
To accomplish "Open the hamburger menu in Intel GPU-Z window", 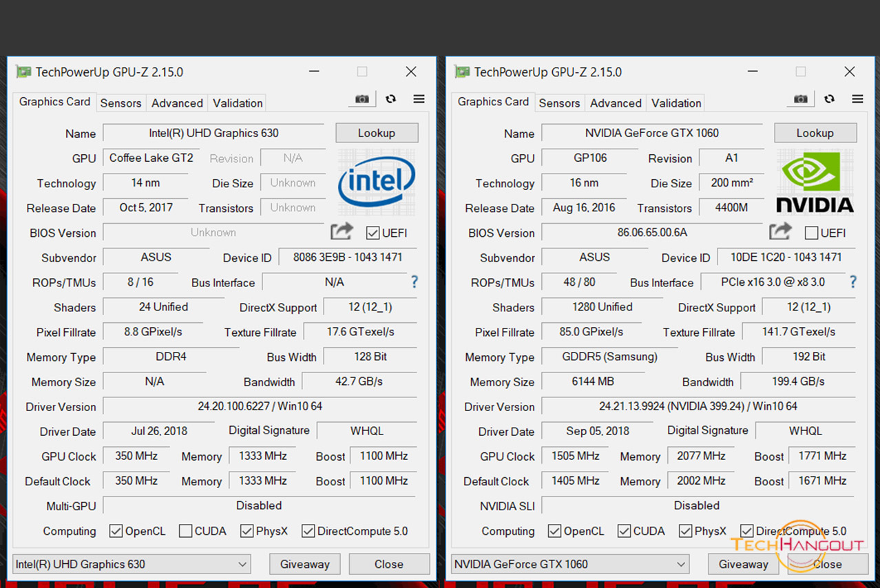I will click(419, 99).
